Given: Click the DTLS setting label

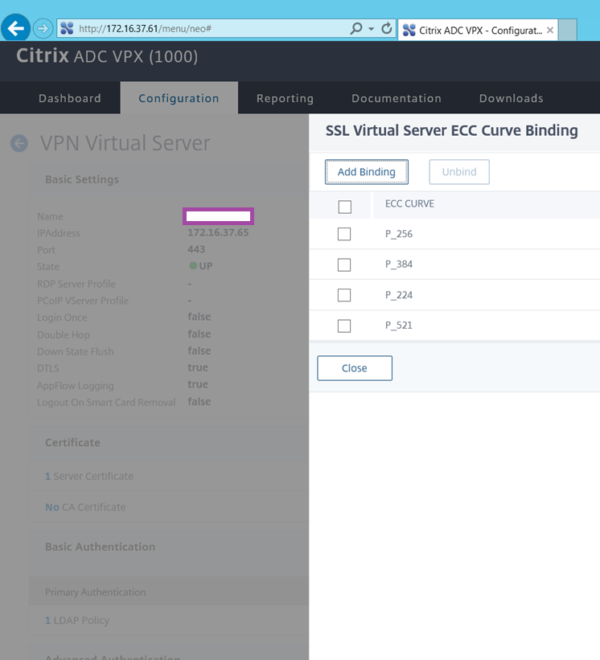Looking at the screenshot, I should (48, 368).
